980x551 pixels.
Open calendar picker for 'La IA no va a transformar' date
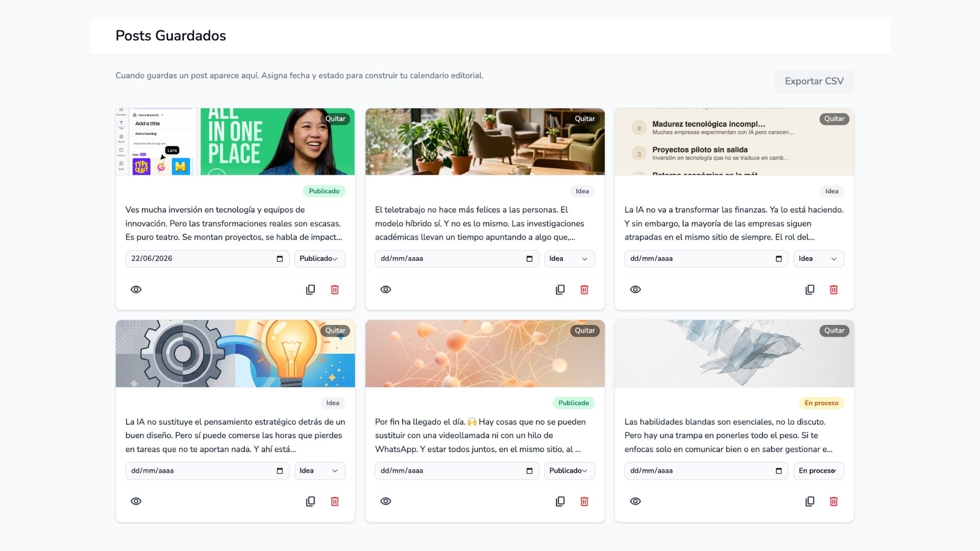tap(779, 259)
